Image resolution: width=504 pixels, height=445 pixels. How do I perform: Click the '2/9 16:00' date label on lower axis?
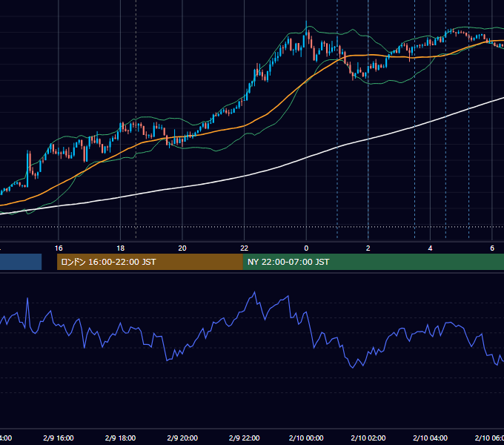pos(59,438)
